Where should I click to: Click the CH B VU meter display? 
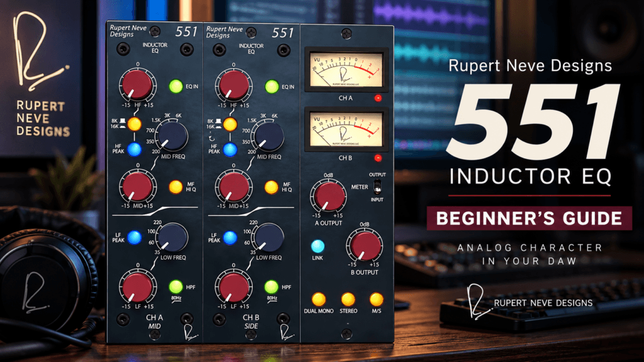click(347, 130)
